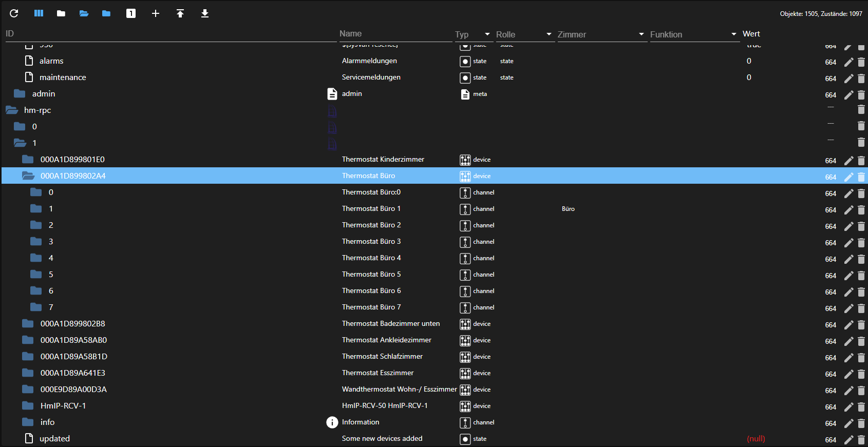This screenshot has height=447, width=868.
Task: Select the alarms tree row
Action: tap(434, 61)
